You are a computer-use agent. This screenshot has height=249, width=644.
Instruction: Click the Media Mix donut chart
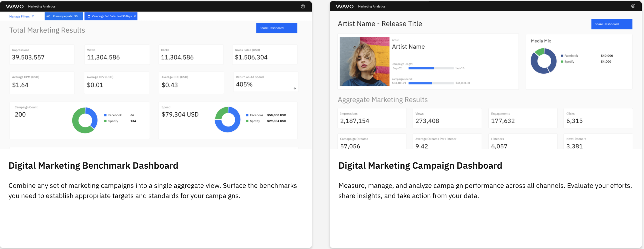544,61
